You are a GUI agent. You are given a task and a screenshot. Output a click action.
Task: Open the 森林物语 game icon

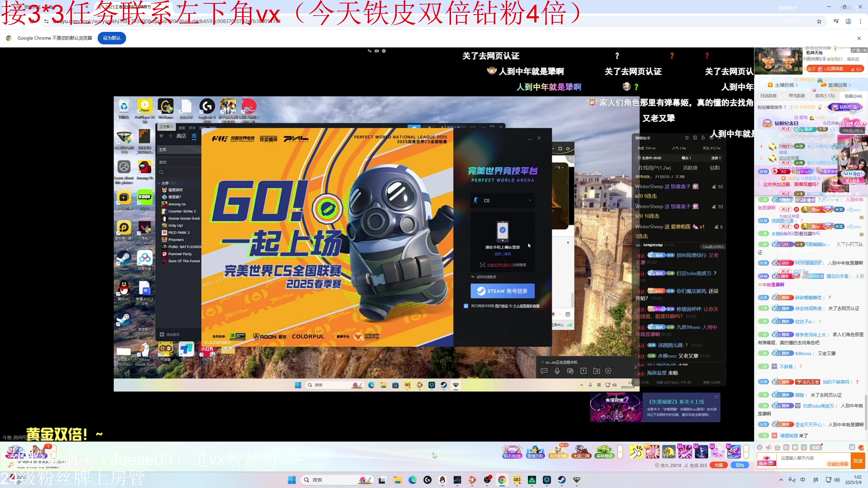604,452
